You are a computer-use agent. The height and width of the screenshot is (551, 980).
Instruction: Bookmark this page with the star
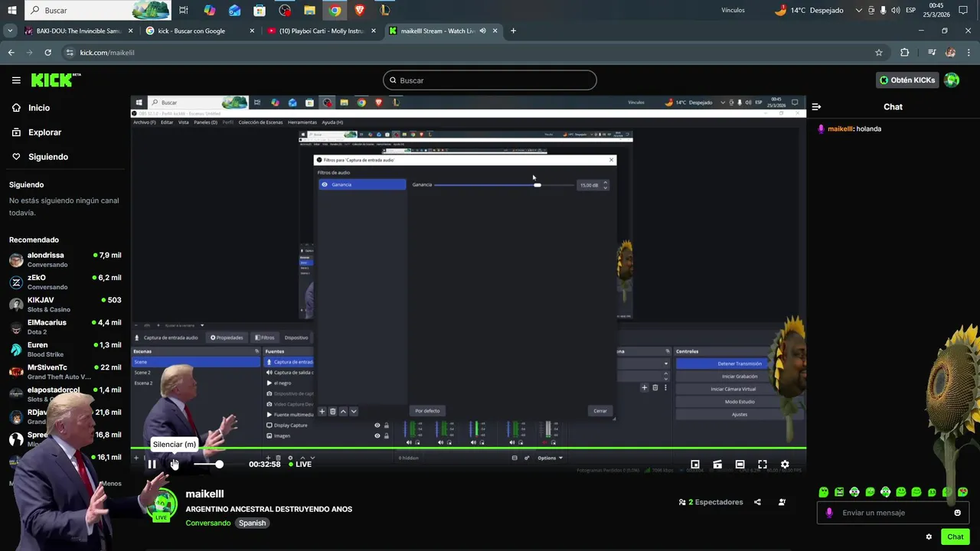pos(879,53)
